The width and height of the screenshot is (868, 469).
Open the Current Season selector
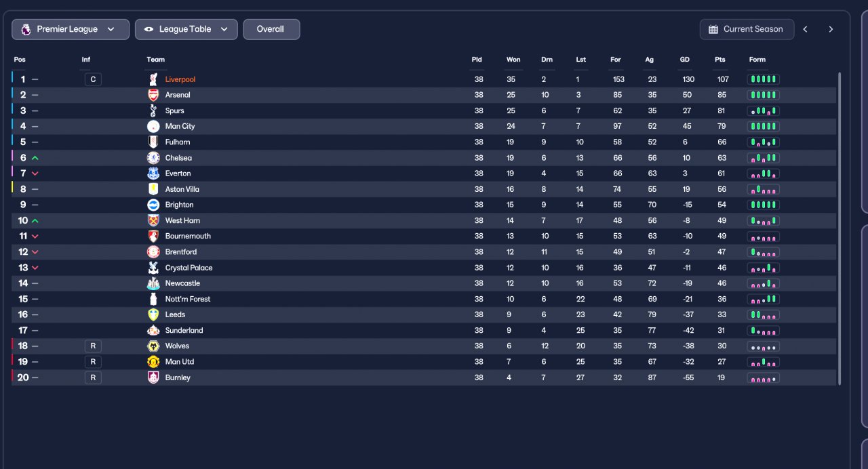pos(747,29)
